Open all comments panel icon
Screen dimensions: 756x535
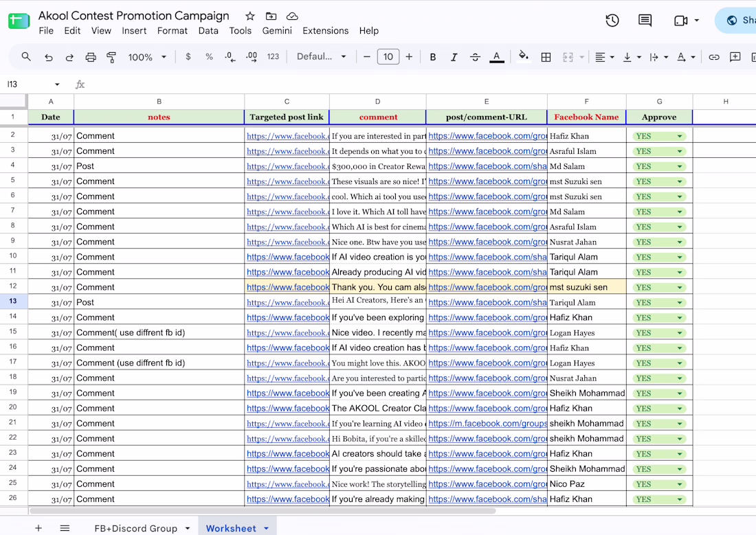point(645,20)
